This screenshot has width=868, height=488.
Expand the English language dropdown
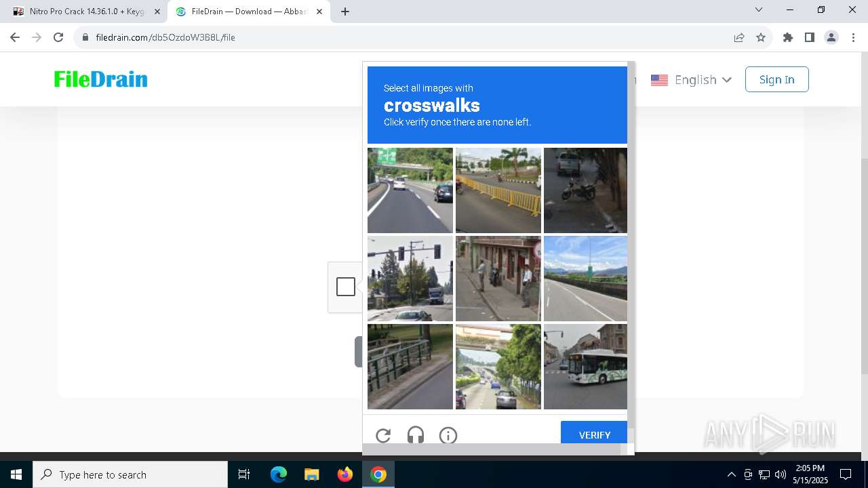pos(703,79)
